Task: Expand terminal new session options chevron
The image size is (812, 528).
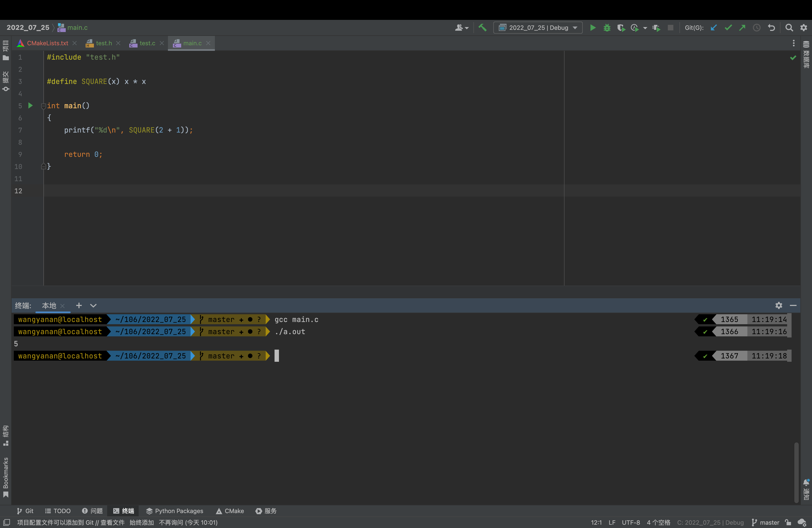Action: click(93, 305)
